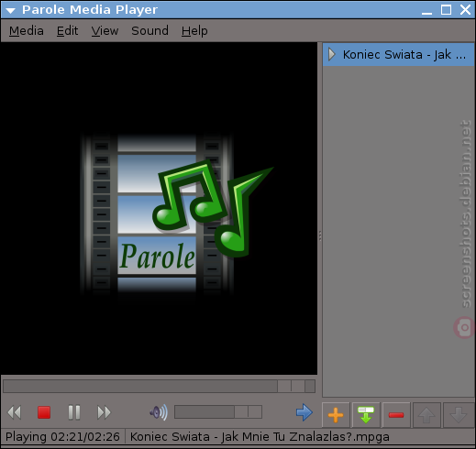The image size is (476, 449).
Task: Select the Koniec Swiata playlist entry
Action: [x=398, y=55]
